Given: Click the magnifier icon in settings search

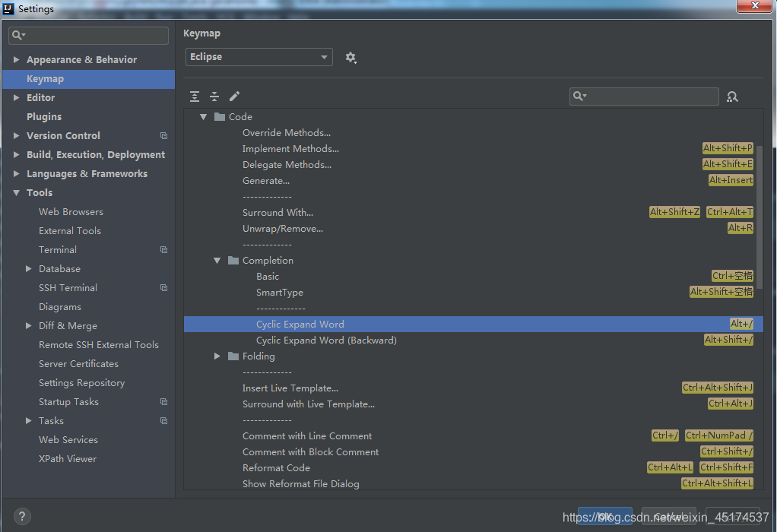Looking at the screenshot, I should tap(18, 35).
